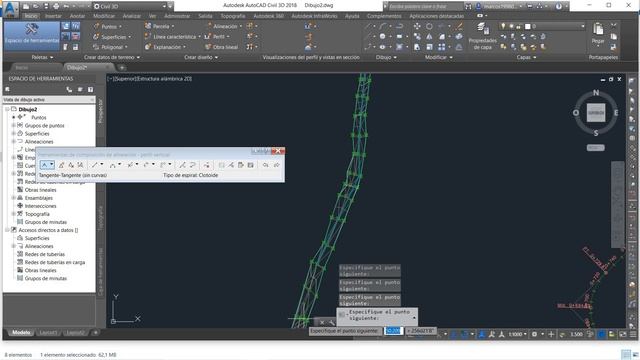
Task: Click the insert PVI icon in composition toolbar
Action: pyautogui.click(x=61, y=165)
